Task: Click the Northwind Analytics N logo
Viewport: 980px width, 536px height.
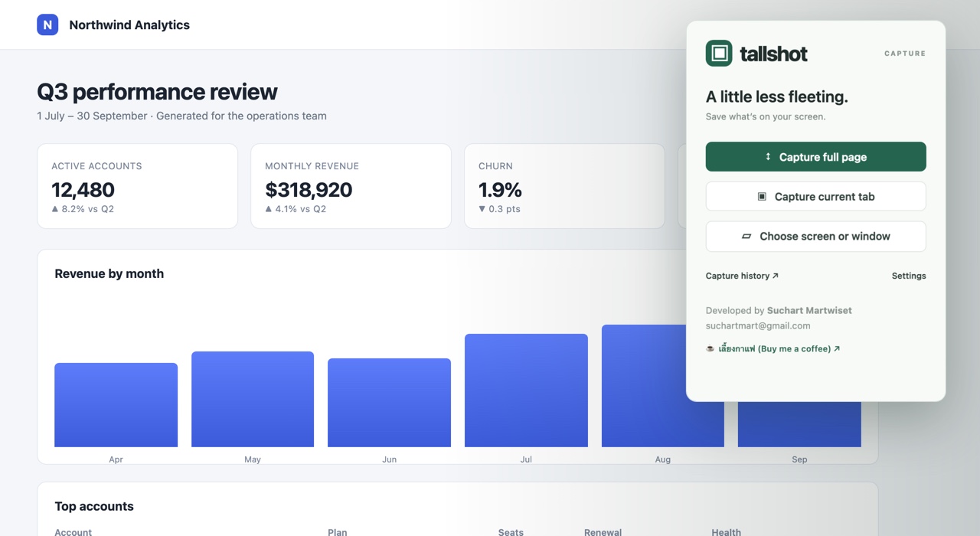Action: tap(47, 25)
